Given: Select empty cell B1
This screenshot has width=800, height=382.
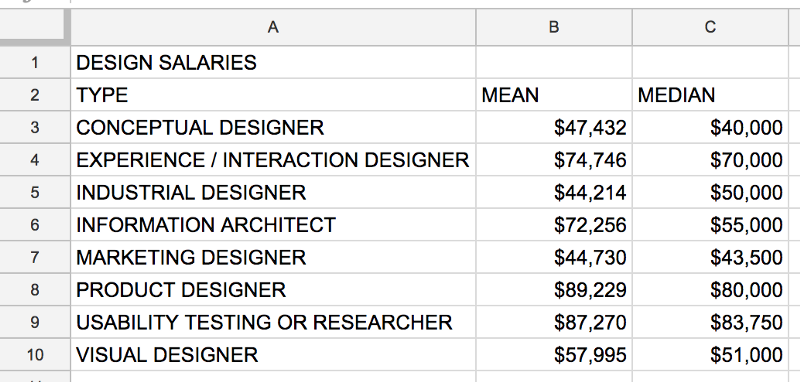Looking at the screenshot, I should [x=554, y=62].
